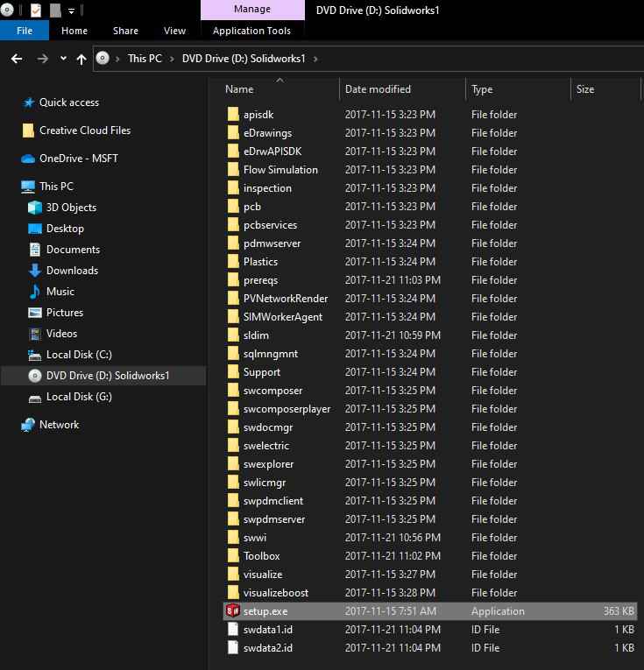Open OneDrive - MSFT in navigation pane
This screenshot has width=644, height=670.
click(78, 159)
